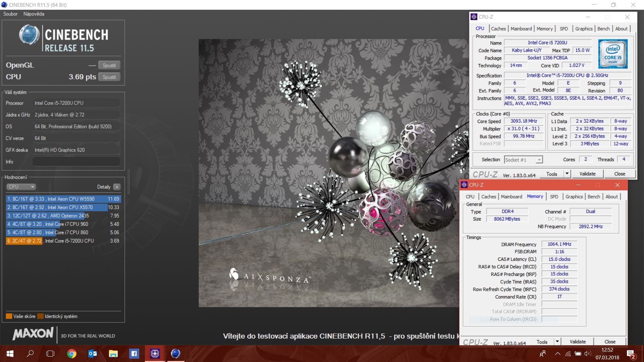Open battery status tray icon
Screen dimensions: 644x362
point(578,354)
